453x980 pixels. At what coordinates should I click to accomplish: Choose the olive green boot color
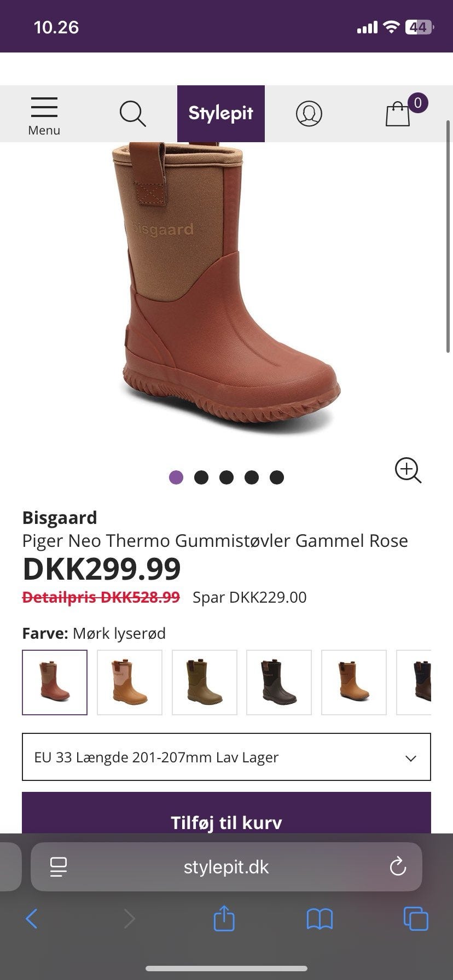click(x=205, y=682)
